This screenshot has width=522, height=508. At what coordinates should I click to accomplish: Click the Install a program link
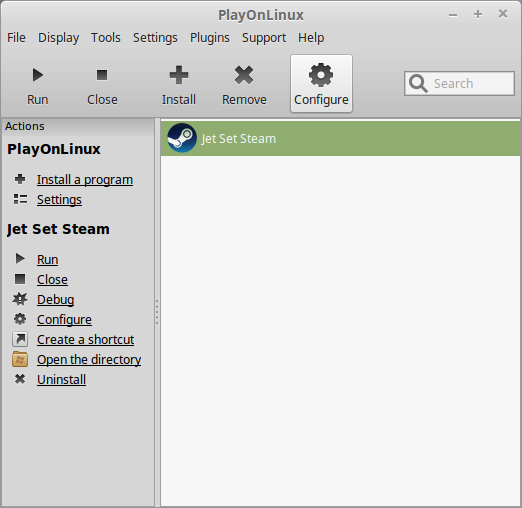pyautogui.click(x=85, y=180)
